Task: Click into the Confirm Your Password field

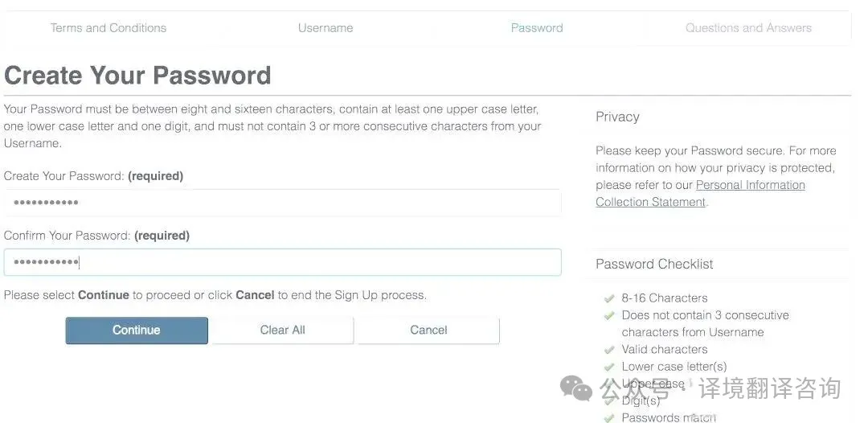Action: tap(281, 262)
